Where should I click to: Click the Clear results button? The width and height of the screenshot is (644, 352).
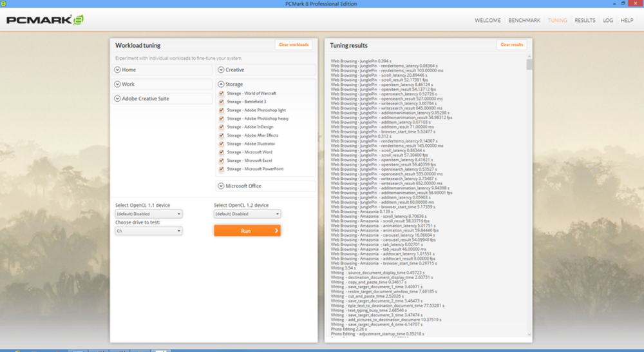pyautogui.click(x=512, y=44)
